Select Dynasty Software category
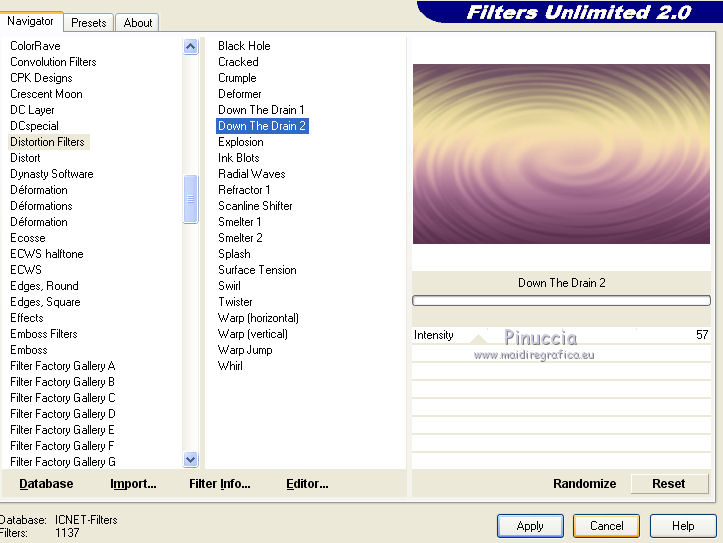The image size is (723, 543). tap(52, 174)
